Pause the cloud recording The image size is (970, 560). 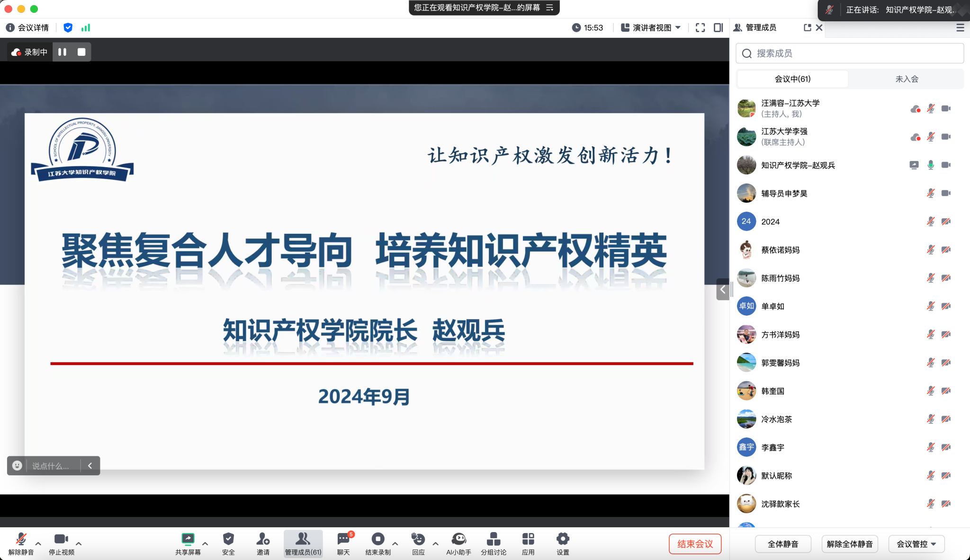62,52
